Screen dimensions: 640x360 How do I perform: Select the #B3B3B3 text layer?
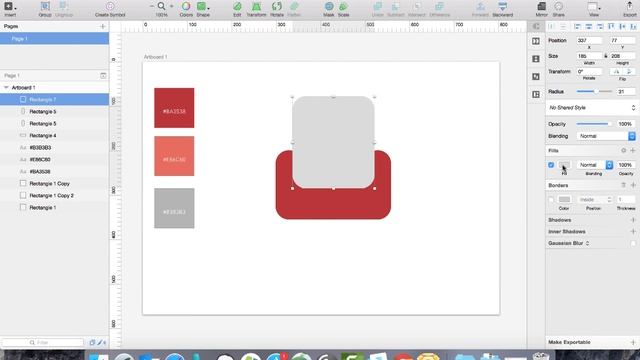54,147
